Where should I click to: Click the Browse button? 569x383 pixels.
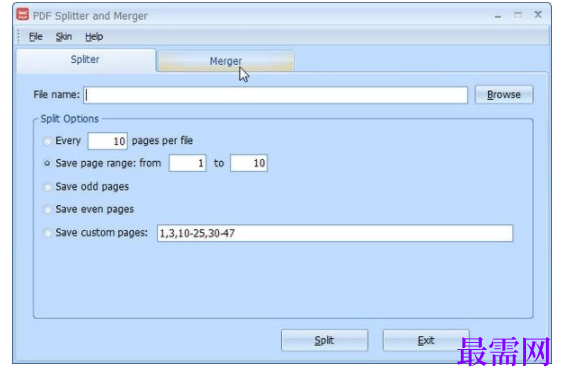(504, 94)
